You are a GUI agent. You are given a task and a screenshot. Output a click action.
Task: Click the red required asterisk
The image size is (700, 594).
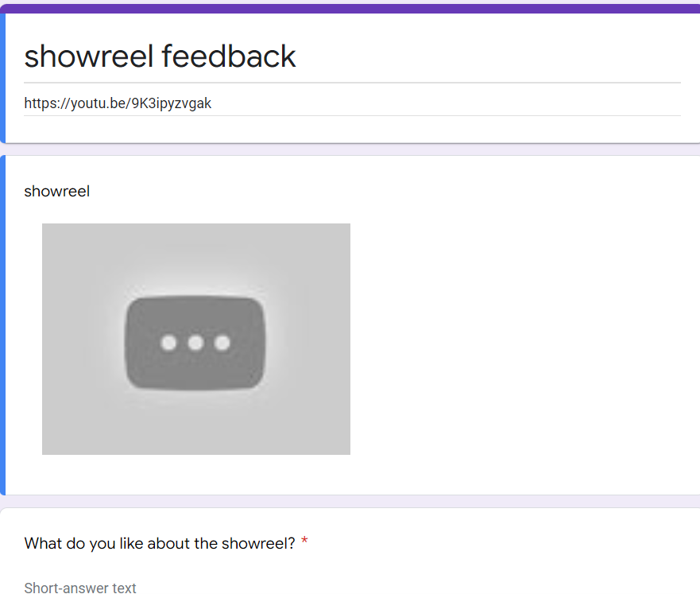pos(304,541)
